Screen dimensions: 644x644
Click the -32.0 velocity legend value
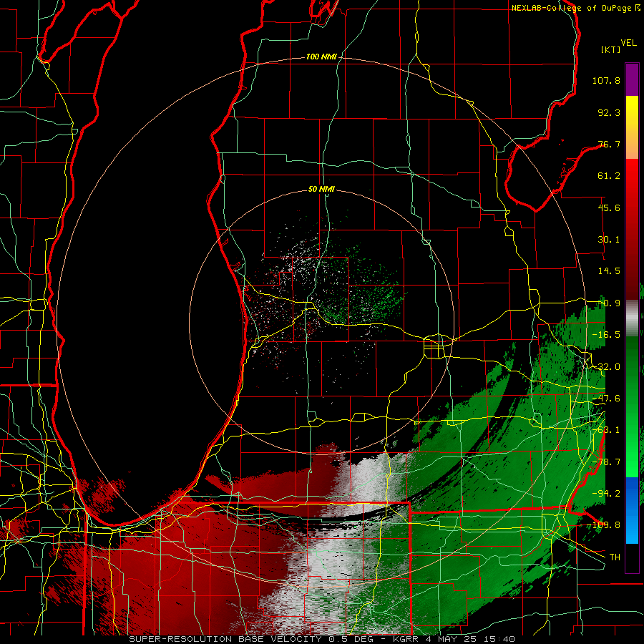[606, 367]
